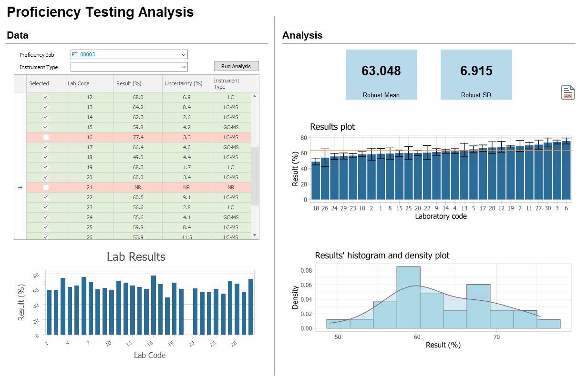588x378 pixels.
Task: Click the Robust Mean value tile
Action: pyautogui.click(x=381, y=74)
